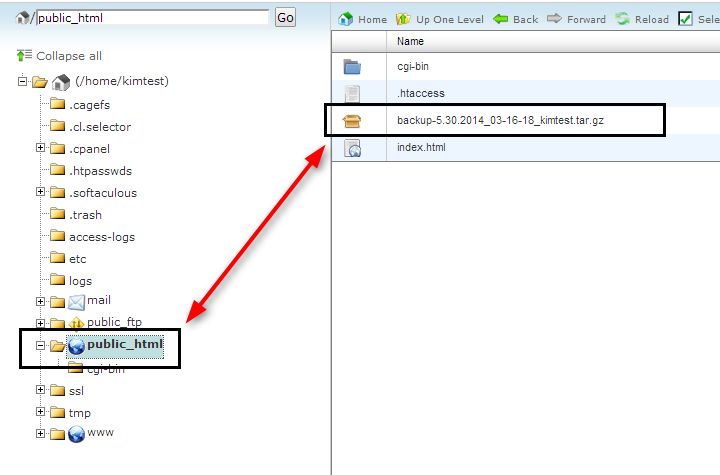Click the Go button next to path field
This screenshot has width=720, height=475.
[x=285, y=18]
